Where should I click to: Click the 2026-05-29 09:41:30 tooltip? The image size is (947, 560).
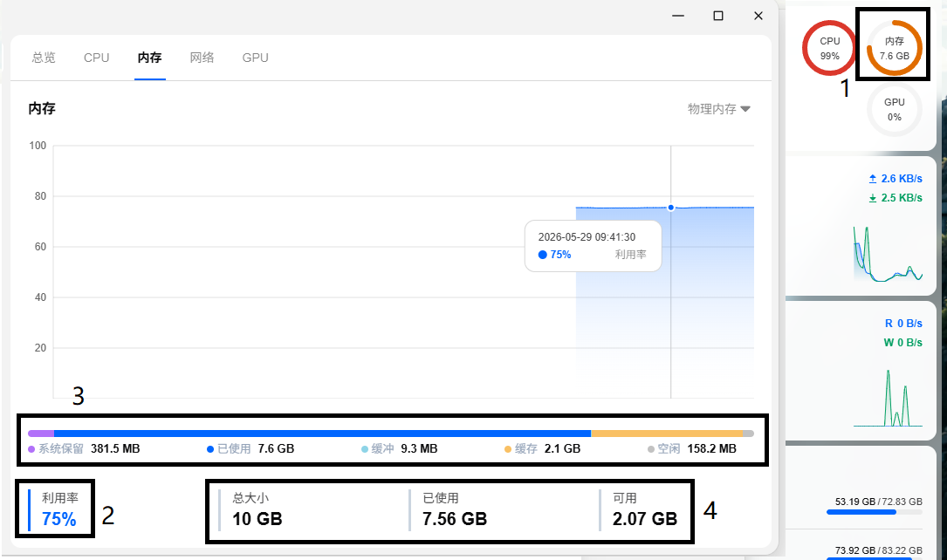click(x=594, y=246)
